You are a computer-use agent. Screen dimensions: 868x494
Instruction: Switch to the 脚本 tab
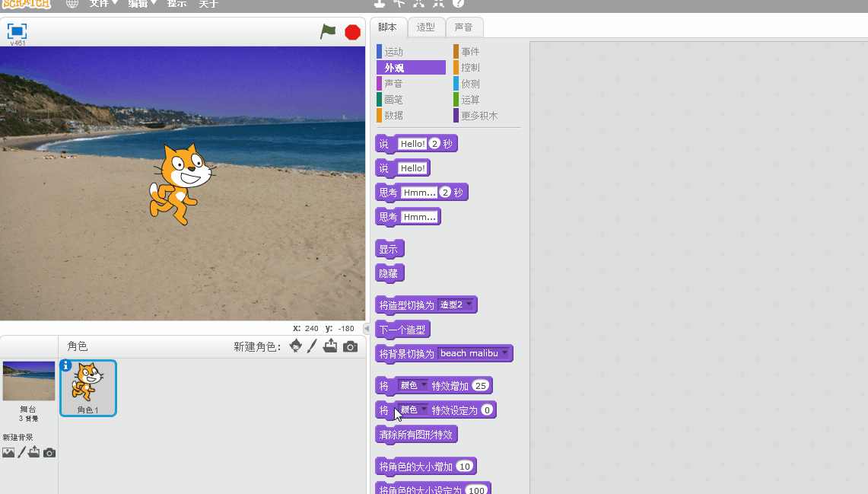pos(387,27)
